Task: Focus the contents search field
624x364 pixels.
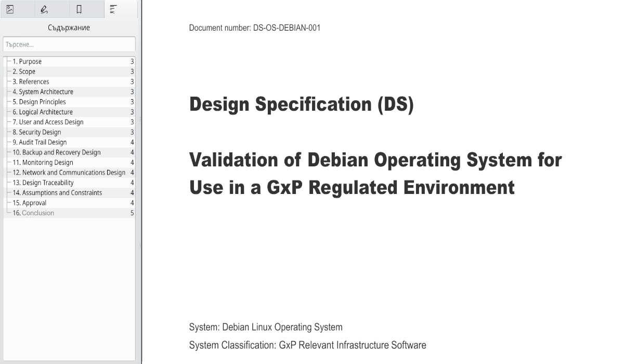Action: click(69, 44)
